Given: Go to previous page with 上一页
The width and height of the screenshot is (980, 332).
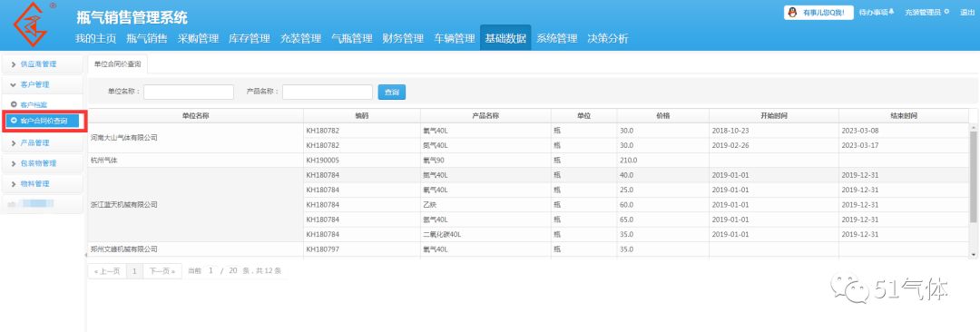Looking at the screenshot, I should [107, 270].
